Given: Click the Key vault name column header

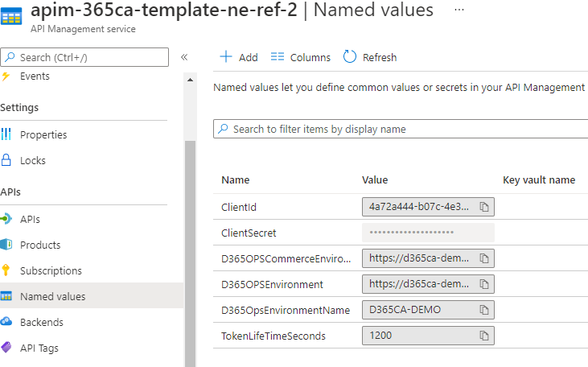Looking at the screenshot, I should coord(539,180).
